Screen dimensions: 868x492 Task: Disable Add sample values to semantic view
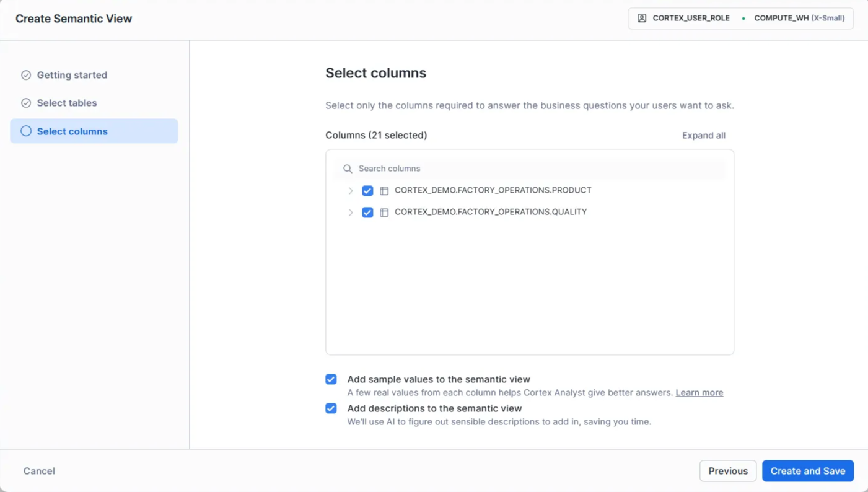(x=331, y=379)
